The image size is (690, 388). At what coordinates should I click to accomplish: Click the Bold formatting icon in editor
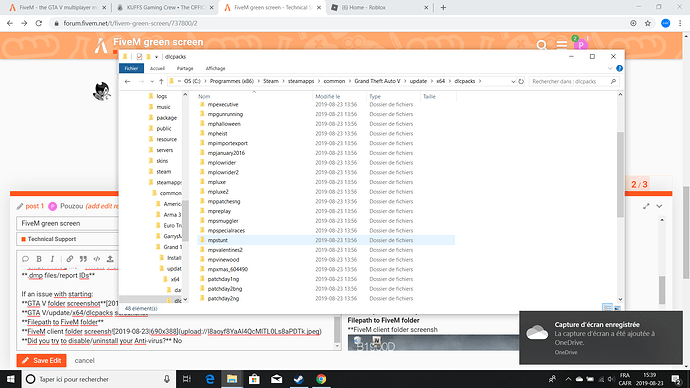pos(39,259)
